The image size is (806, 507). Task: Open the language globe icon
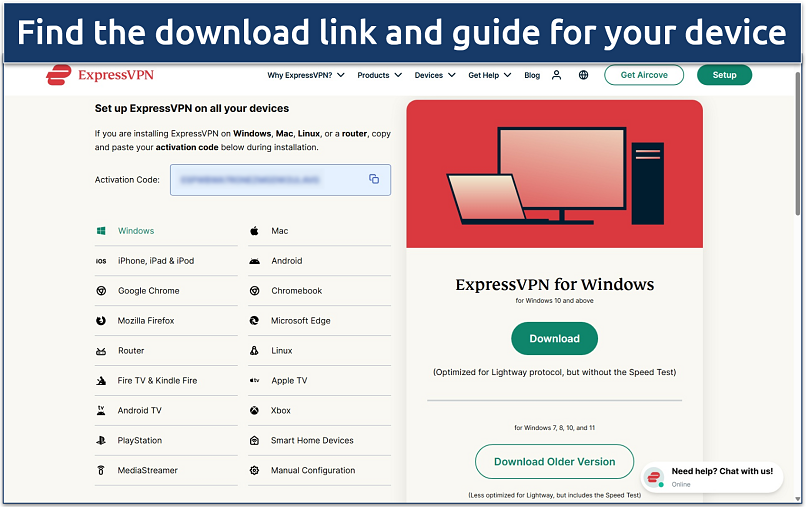pyautogui.click(x=583, y=75)
